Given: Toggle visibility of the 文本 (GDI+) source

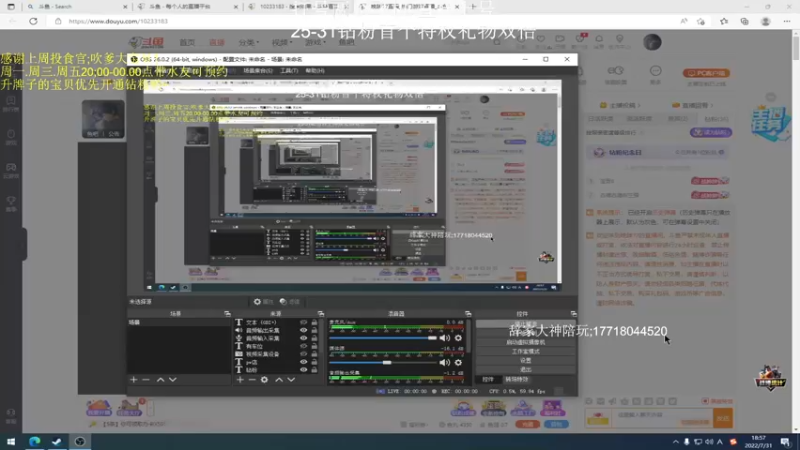Looking at the screenshot, I should click(304, 322).
